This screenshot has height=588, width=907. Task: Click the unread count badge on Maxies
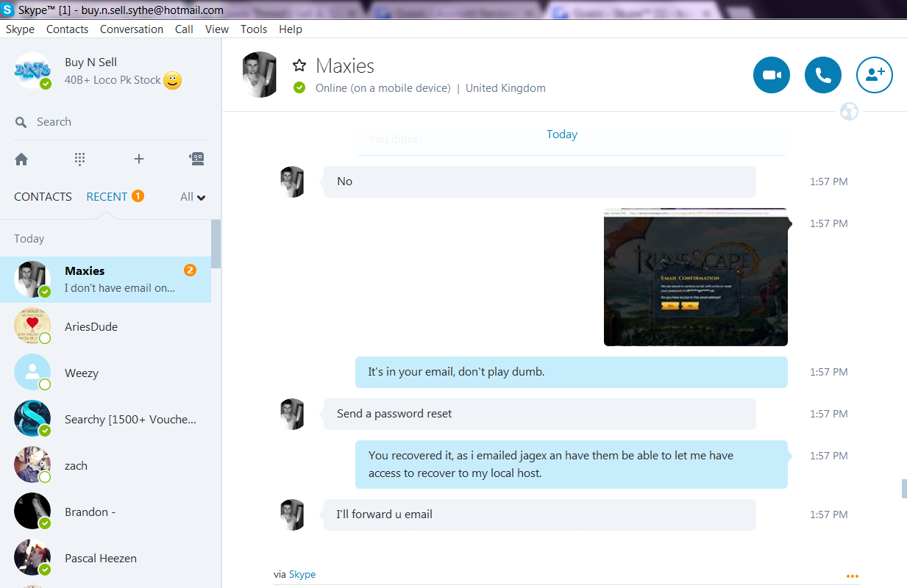[x=190, y=270]
